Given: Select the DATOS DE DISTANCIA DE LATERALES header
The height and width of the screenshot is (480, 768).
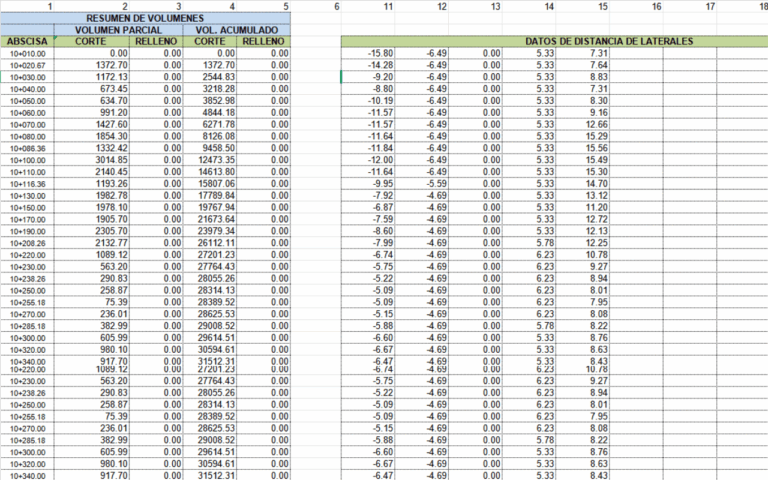Looking at the screenshot, I should click(609, 42).
